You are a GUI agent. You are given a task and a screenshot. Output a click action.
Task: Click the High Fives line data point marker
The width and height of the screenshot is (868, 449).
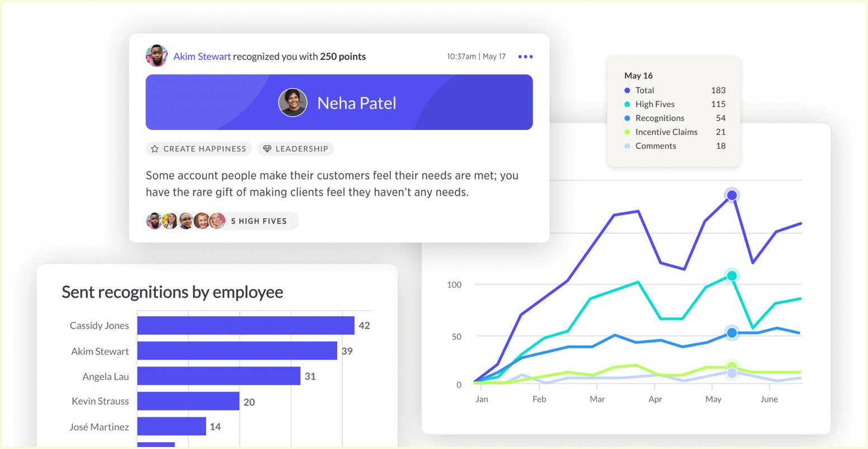[732, 276]
